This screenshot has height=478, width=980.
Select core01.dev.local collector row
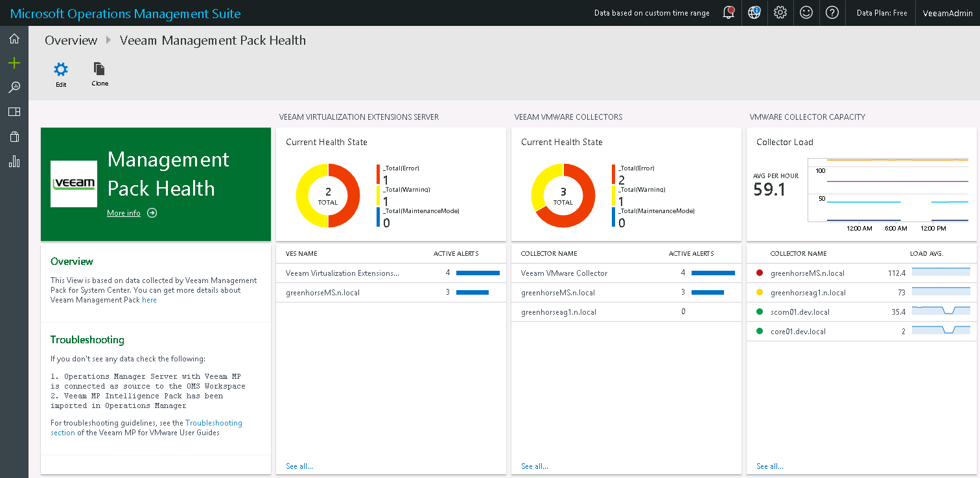click(x=861, y=332)
